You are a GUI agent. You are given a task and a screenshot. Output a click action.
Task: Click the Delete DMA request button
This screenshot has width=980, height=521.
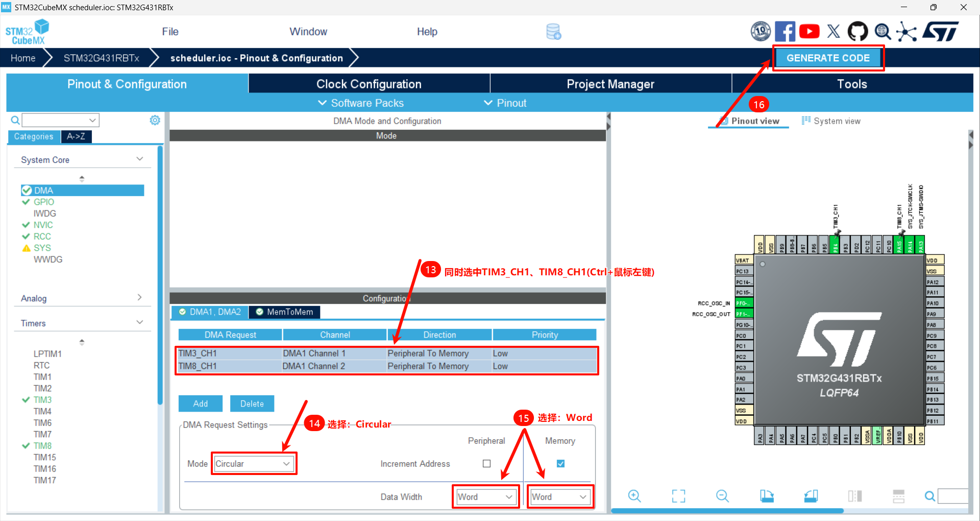[x=252, y=404]
